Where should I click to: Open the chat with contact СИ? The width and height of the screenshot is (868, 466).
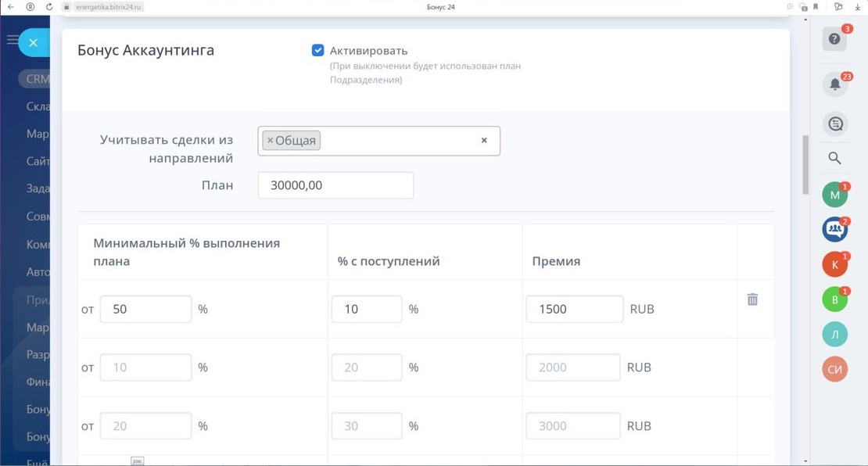(834, 368)
